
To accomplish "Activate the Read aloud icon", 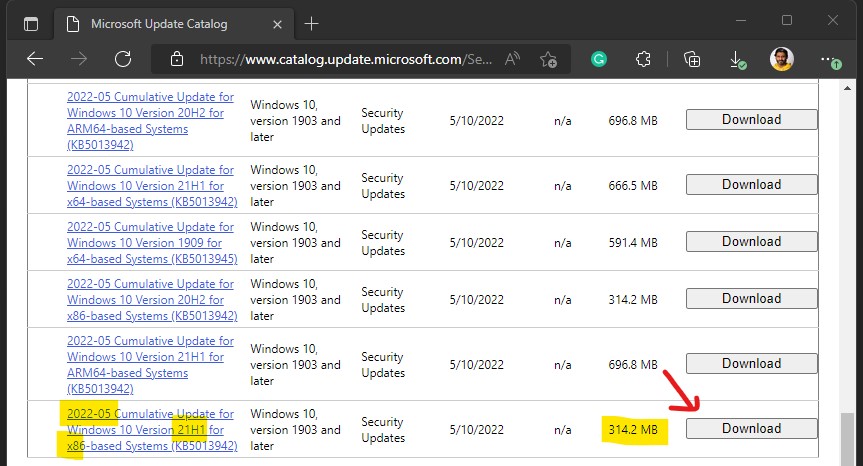I will 512,59.
